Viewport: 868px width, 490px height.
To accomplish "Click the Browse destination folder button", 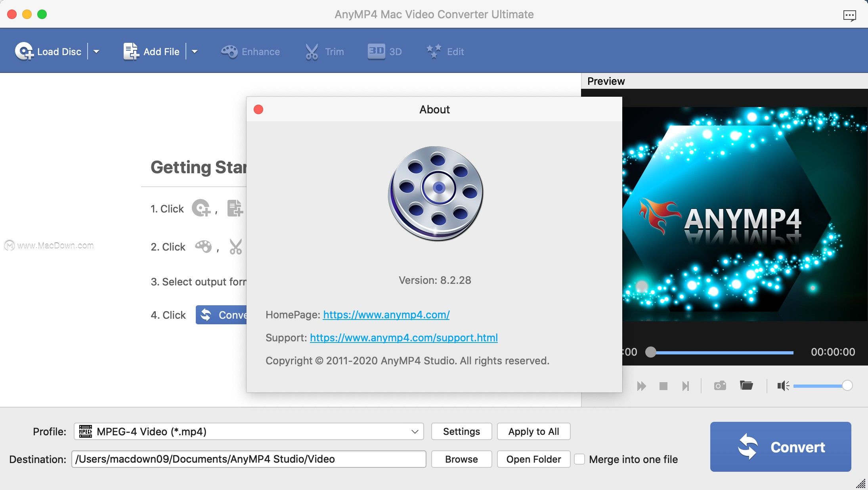I will click(x=462, y=458).
